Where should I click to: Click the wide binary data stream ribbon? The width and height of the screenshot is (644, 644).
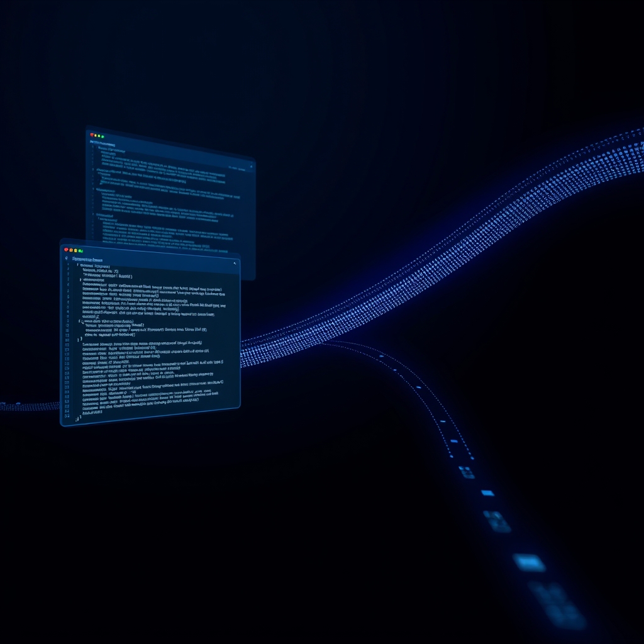coord(440,264)
